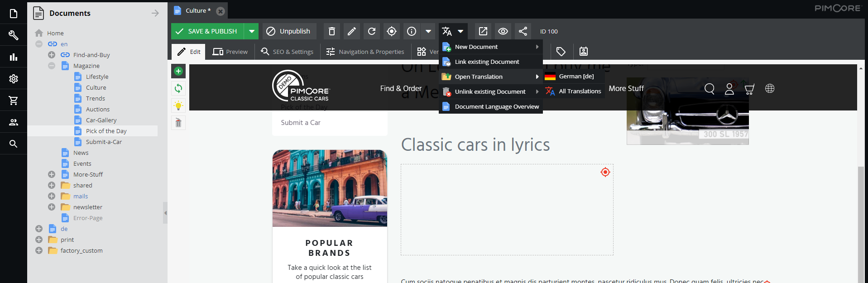Switch to Navigation & Properties tab

pyautogui.click(x=365, y=52)
